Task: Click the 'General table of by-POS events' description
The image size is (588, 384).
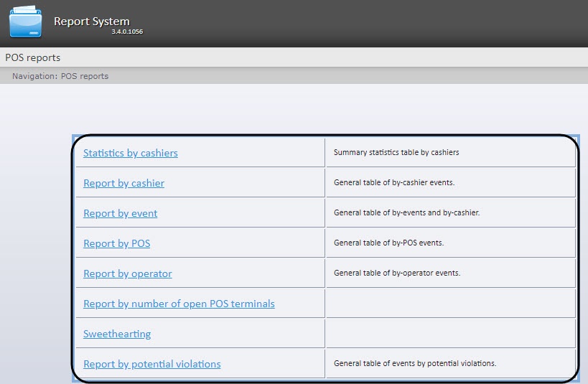Action: point(388,243)
